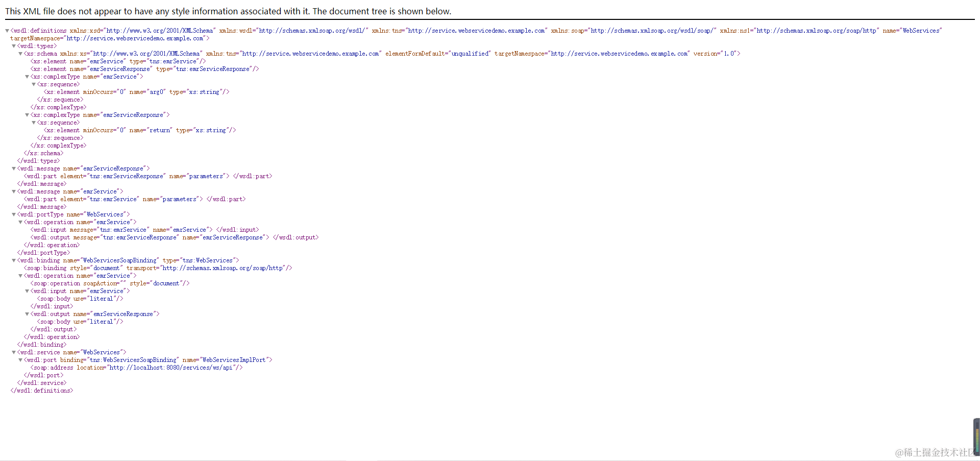Collapse wsdl:binding WebServicesSoapBinding node

pos(14,260)
